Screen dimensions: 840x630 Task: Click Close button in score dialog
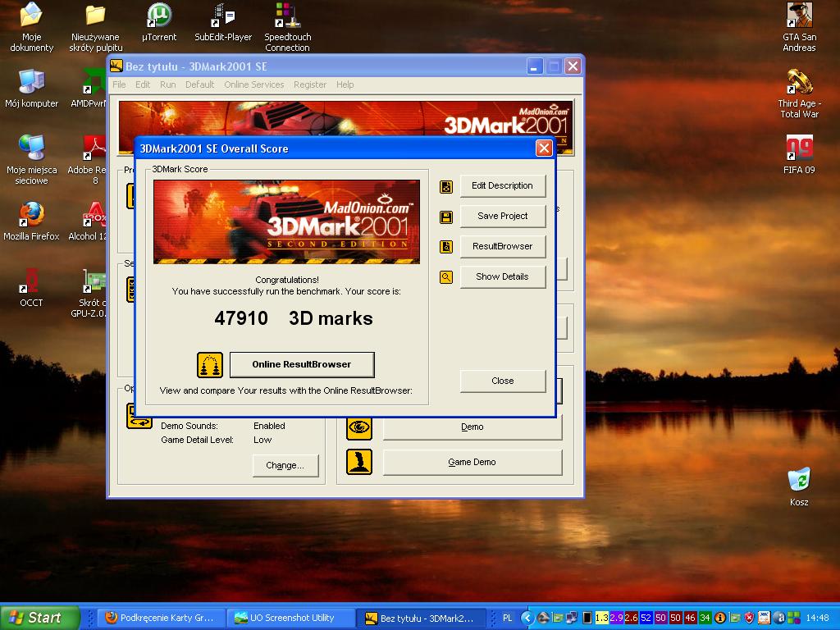503,381
